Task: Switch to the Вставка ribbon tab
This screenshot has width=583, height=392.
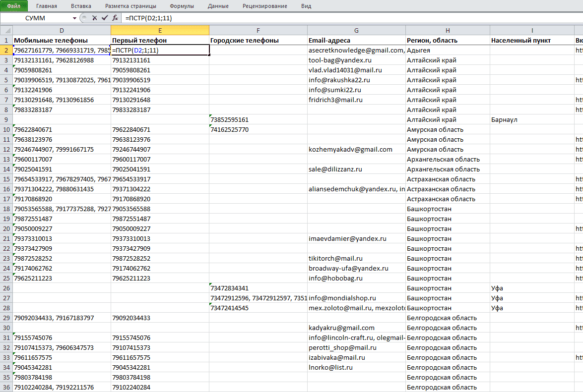Action: (81, 6)
